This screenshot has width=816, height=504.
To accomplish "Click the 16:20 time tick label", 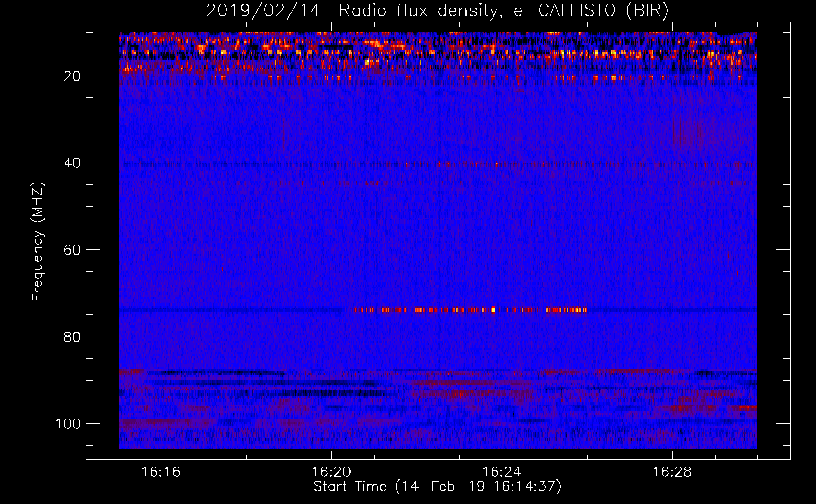I will pos(331,472).
